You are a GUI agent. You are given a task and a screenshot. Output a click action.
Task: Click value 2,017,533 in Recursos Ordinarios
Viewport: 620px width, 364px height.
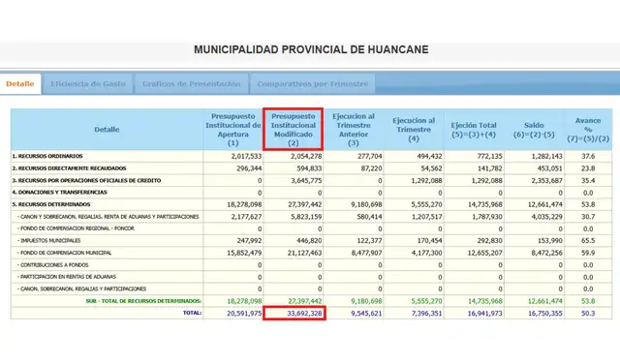[246, 157]
